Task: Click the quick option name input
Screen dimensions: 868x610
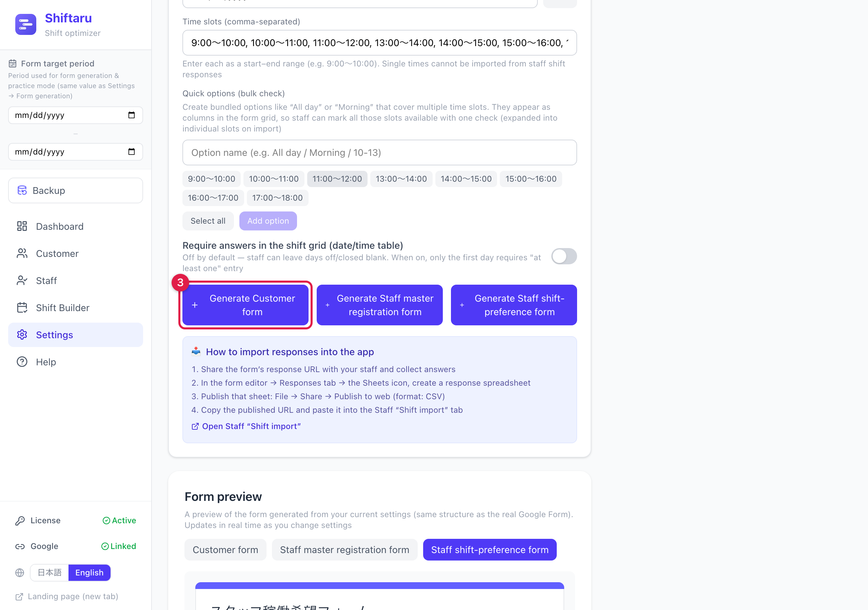Action: [379, 153]
